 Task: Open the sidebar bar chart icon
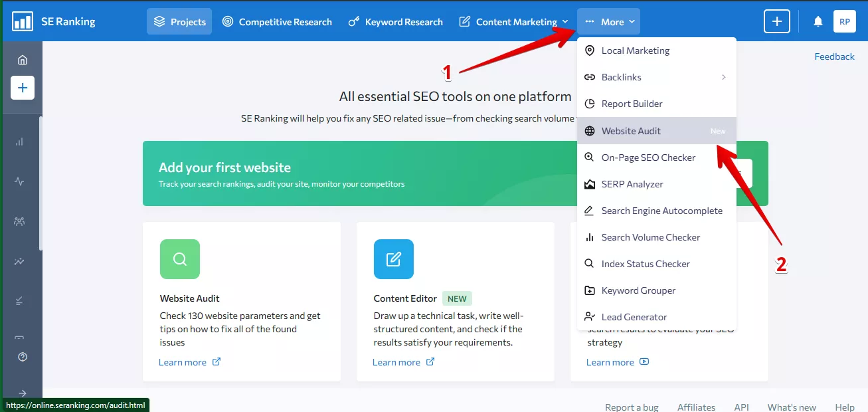(19, 142)
